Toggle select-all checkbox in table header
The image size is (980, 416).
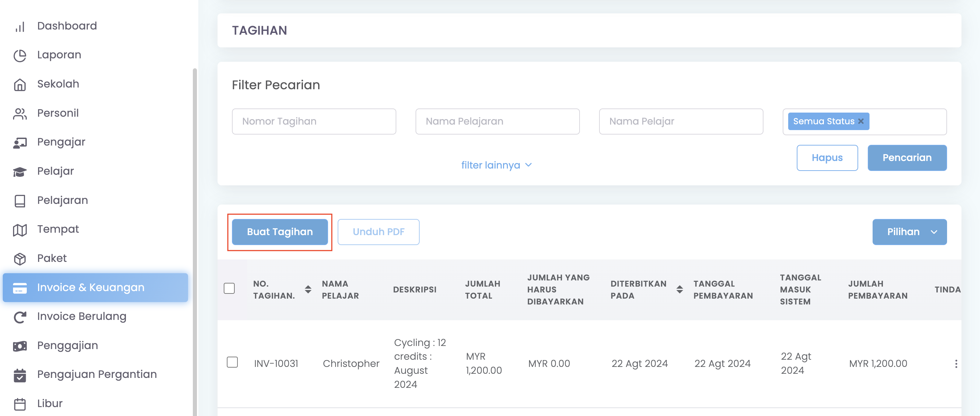pyautogui.click(x=229, y=288)
